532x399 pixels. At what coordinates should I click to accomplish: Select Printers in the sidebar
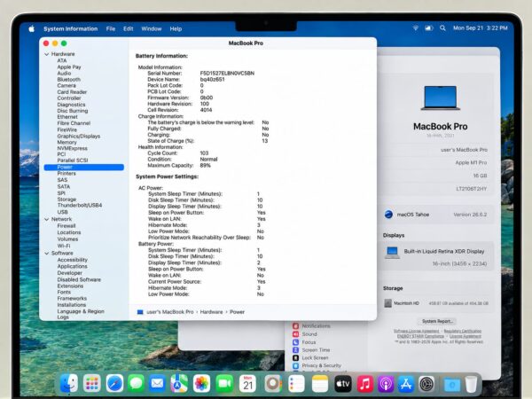tap(66, 174)
